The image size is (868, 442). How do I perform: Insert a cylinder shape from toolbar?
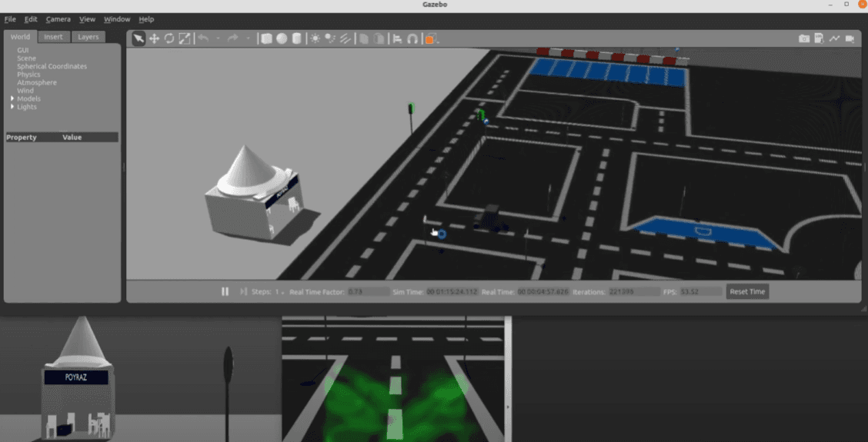[x=297, y=38]
